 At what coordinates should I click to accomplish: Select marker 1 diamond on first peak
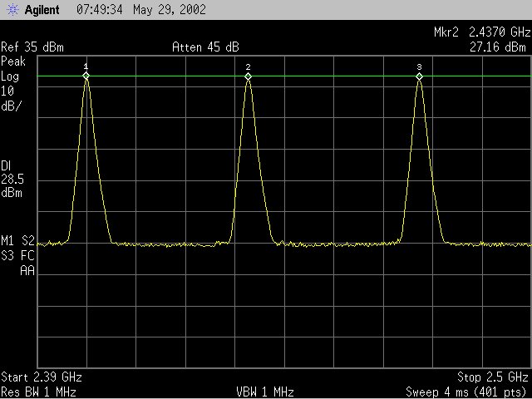[x=86, y=76]
